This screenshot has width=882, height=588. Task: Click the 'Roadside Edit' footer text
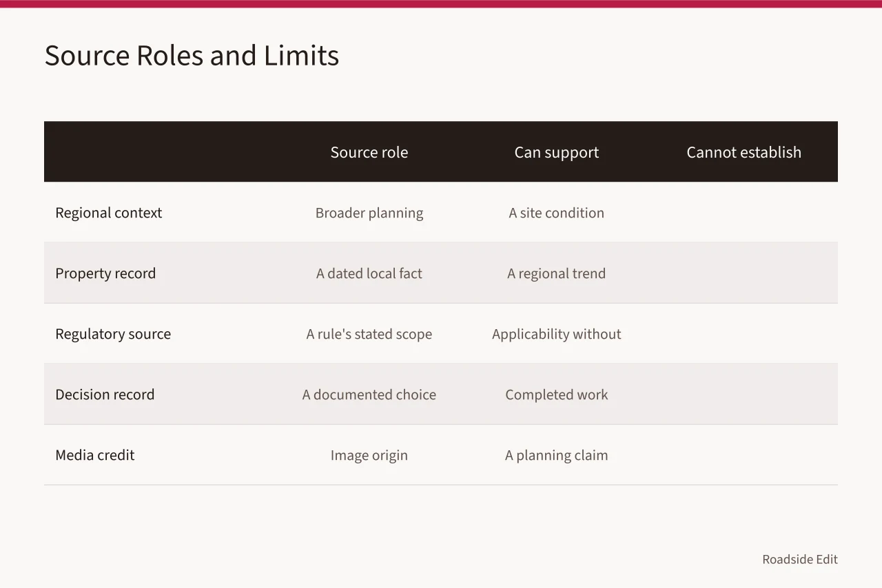pyautogui.click(x=800, y=559)
